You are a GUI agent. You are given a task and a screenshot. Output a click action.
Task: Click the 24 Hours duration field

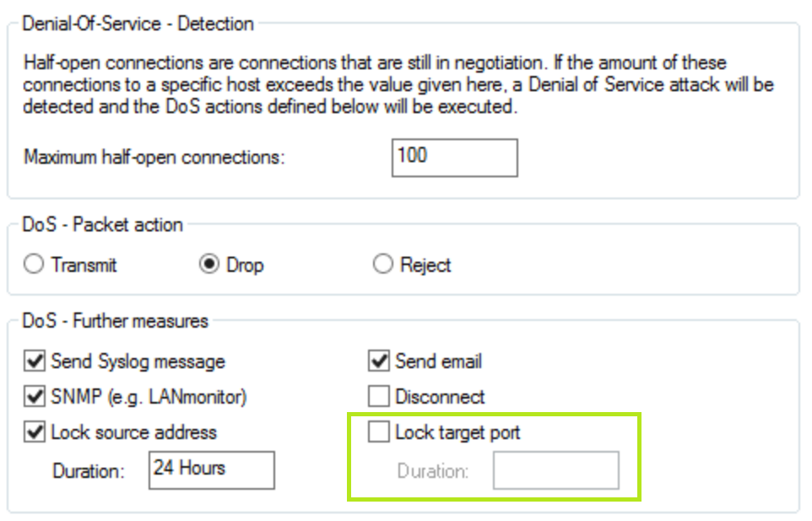(x=211, y=469)
